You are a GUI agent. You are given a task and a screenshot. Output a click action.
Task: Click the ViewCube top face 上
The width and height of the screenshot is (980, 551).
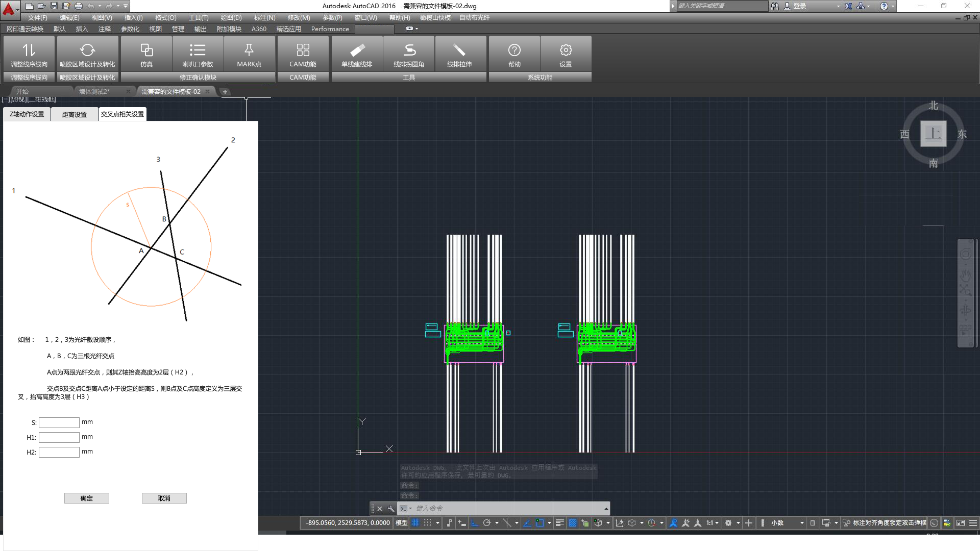tap(933, 134)
